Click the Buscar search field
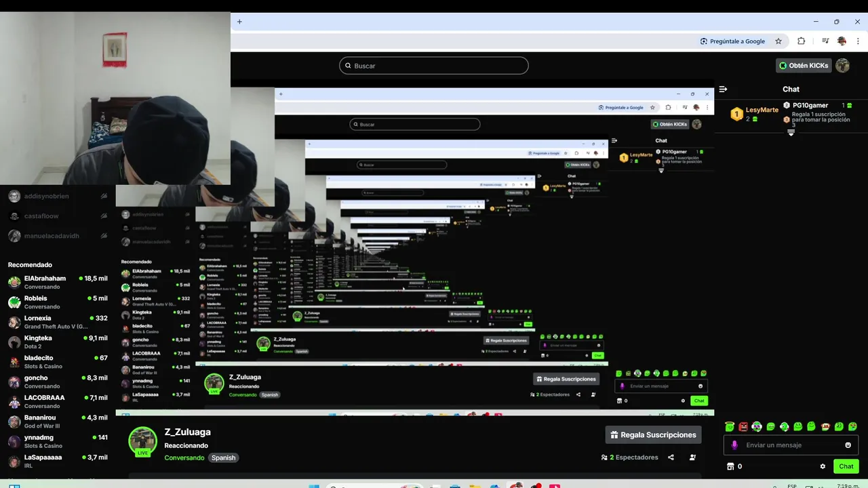The height and width of the screenshot is (488, 868). pyautogui.click(x=434, y=66)
